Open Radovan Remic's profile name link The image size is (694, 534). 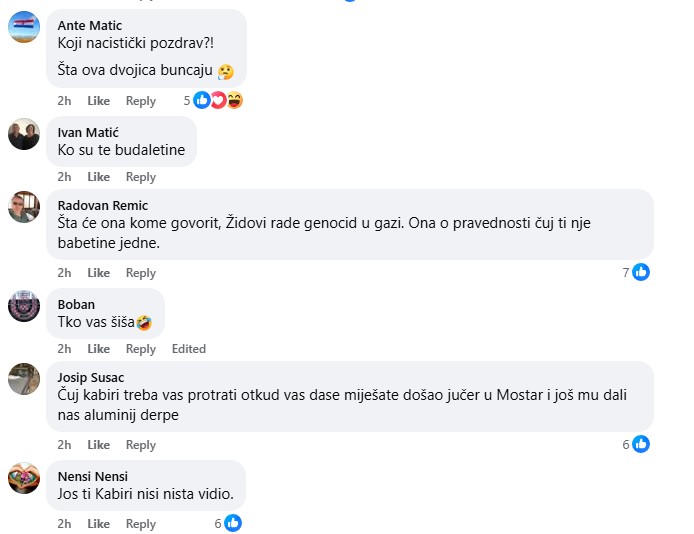tap(102, 205)
